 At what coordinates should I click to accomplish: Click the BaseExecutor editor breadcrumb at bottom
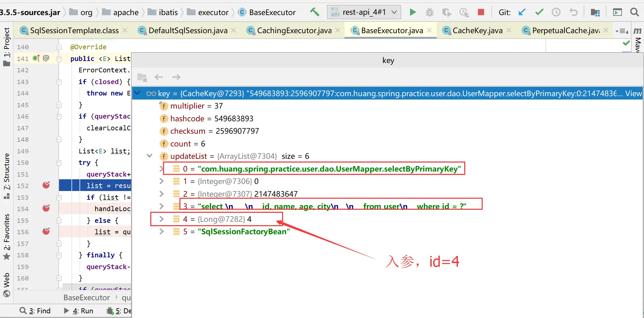pyautogui.click(x=87, y=298)
